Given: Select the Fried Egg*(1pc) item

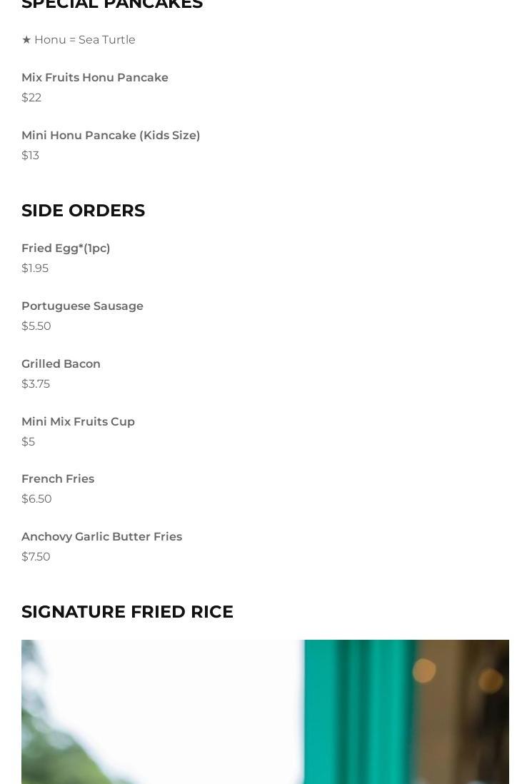Looking at the screenshot, I should pyautogui.click(x=66, y=248).
